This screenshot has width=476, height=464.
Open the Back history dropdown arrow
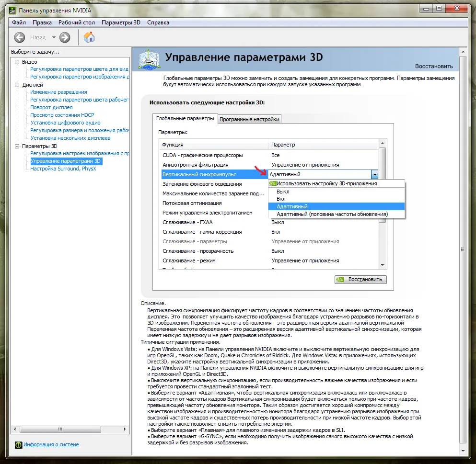pos(54,38)
